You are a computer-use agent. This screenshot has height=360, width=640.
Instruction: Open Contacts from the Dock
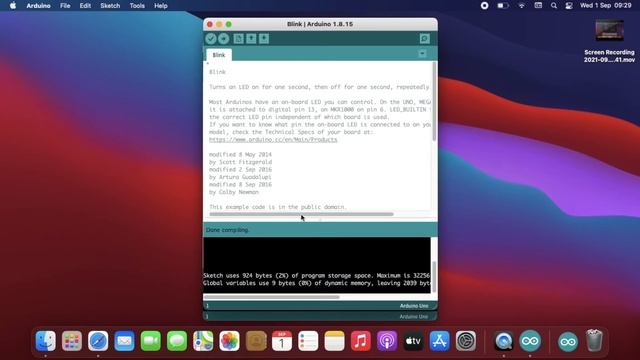click(x=256, y=340)
